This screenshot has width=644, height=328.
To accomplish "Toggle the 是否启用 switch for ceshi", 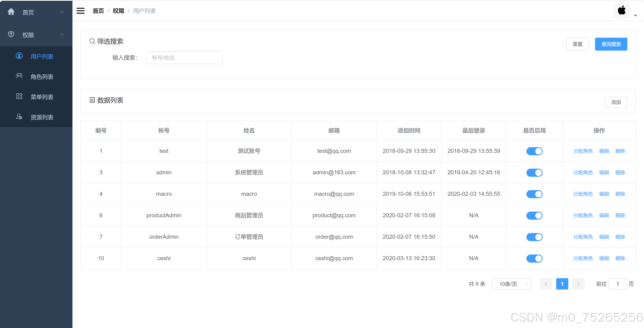I will [x=534, y=258].
